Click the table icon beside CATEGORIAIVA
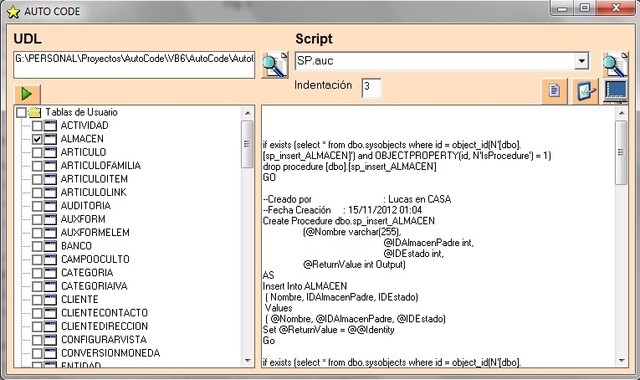 [50, 286]
